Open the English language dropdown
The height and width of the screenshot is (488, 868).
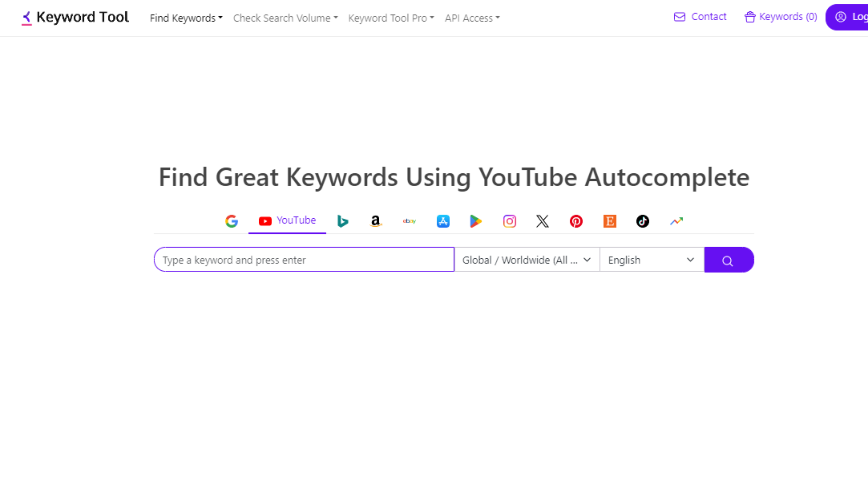click(x=651, y=260)
